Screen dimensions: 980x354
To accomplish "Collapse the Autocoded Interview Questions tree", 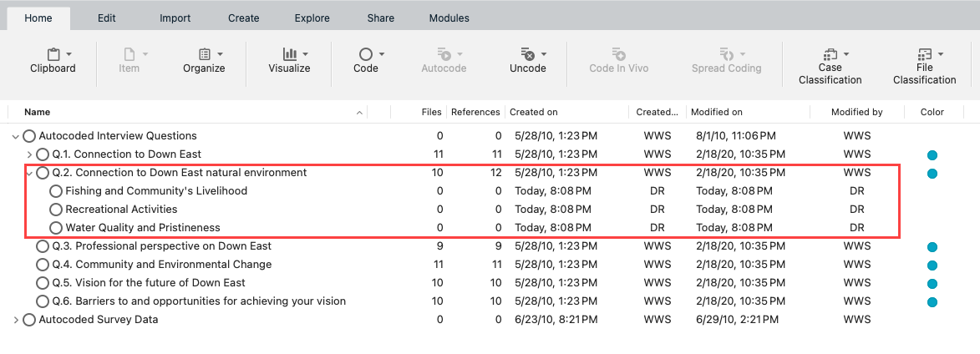I will pos(16,136).
